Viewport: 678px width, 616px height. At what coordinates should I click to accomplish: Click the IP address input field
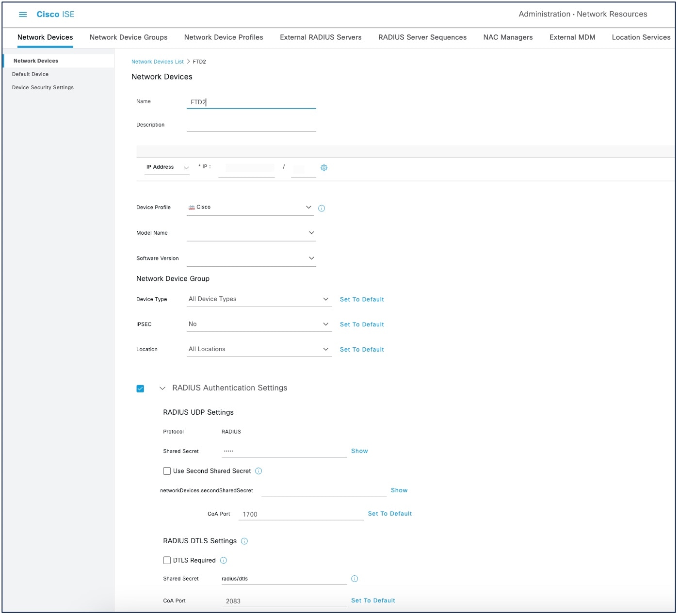[246, 168]
